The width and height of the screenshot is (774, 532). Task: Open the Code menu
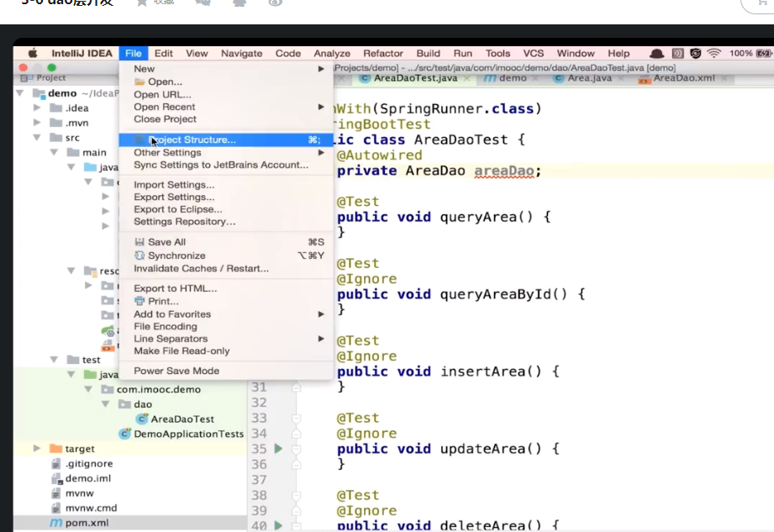coord(287,53)
